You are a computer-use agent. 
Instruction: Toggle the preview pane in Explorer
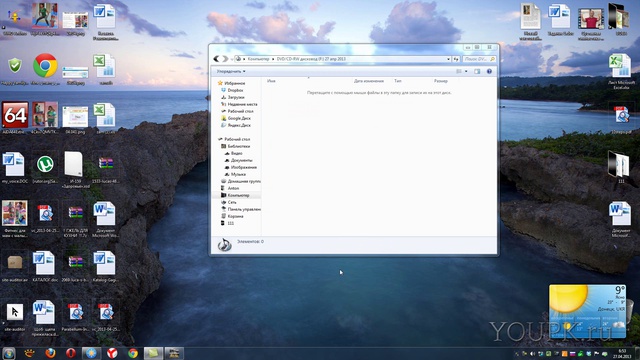click(477, 71)
